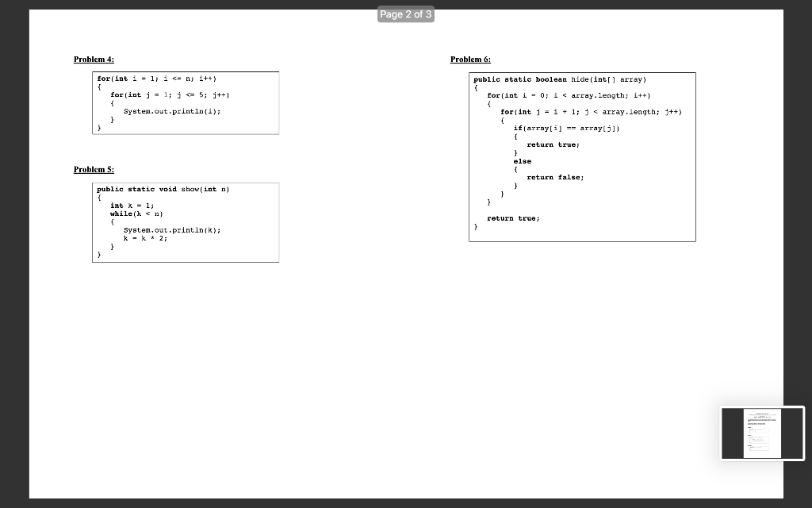The height and width of the screenshot is (508, 812).
Task: Click the k = k * 2 statement
Action: click(147, 238)
